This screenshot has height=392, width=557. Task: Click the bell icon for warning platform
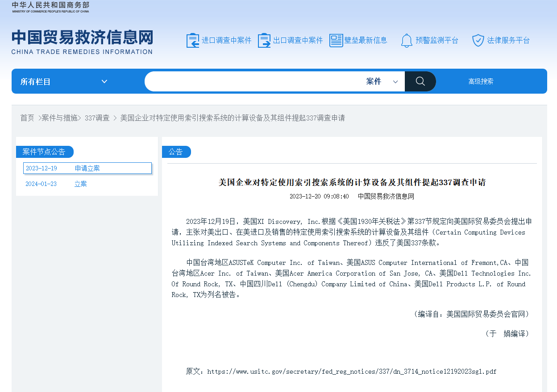coord(407,41)
